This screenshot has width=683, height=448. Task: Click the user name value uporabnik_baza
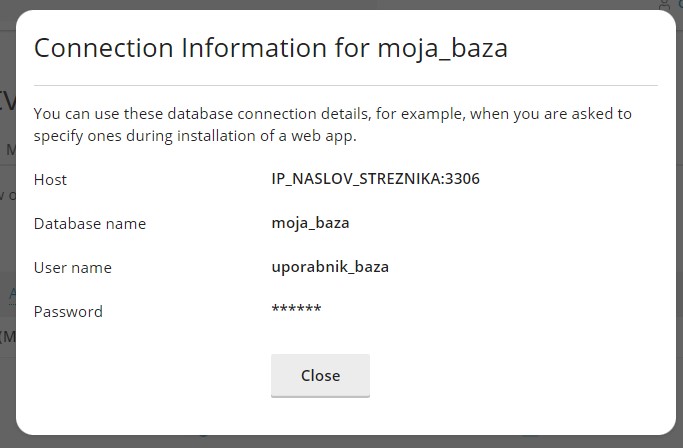tap(330, 267)
